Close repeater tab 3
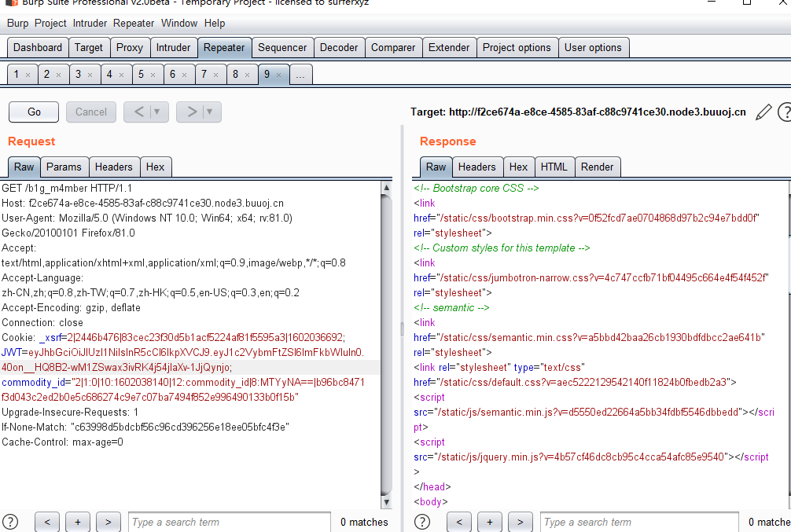 click(90, 75)
